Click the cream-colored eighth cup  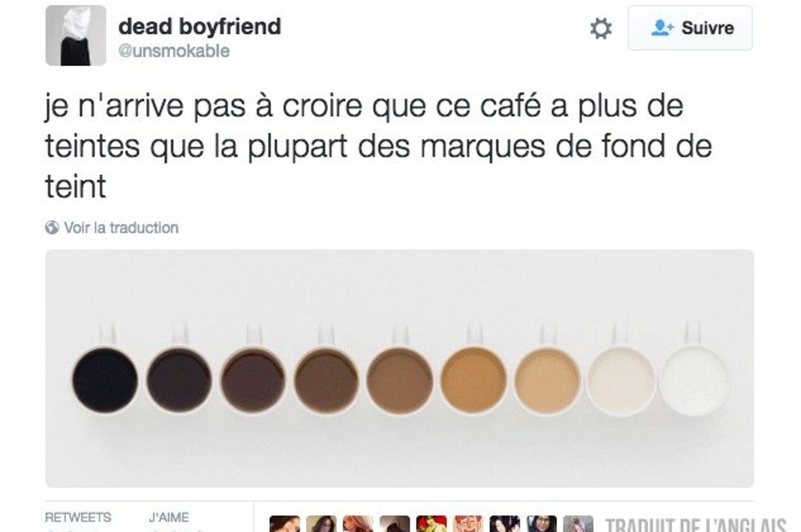tap(620, 379)
